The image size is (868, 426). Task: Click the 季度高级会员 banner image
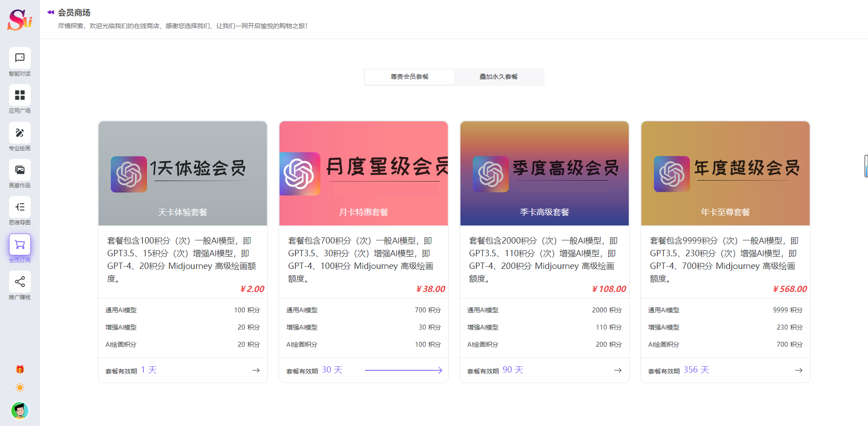coord(545,173)
